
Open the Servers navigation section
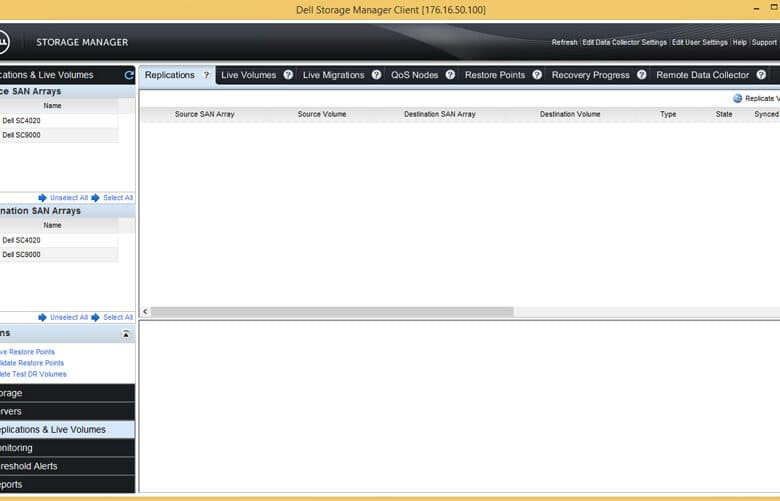[x=67, y=411]
